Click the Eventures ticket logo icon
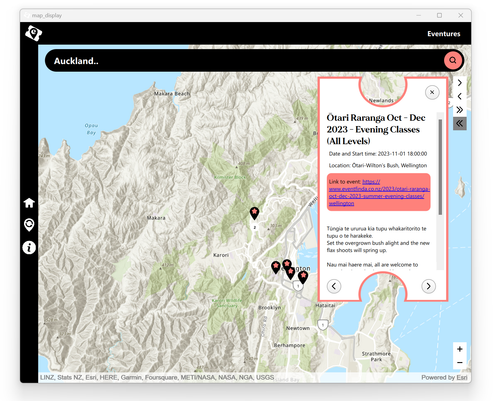Image resolution: width=500 pixels, height=401 pixels. click(x=33, y=33)
